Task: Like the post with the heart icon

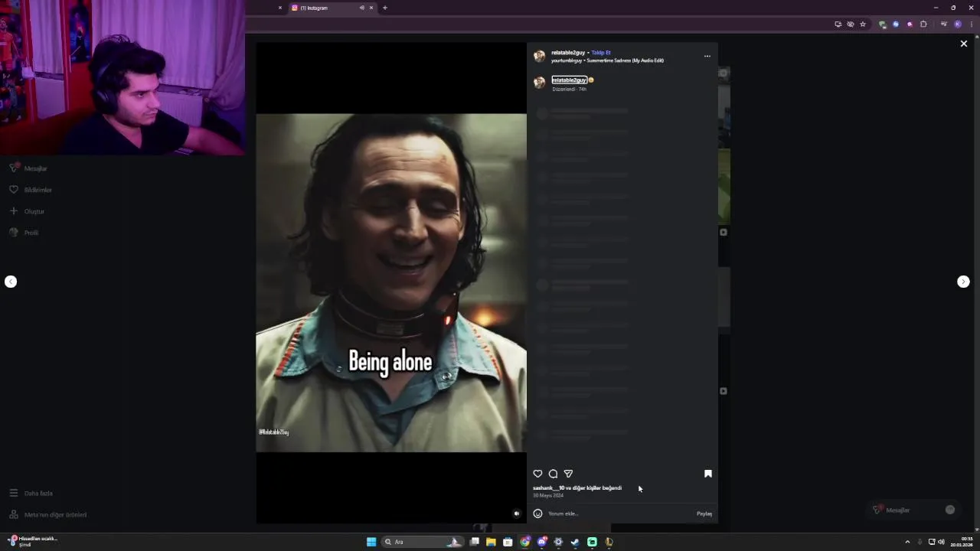Action: pos(537,474)
